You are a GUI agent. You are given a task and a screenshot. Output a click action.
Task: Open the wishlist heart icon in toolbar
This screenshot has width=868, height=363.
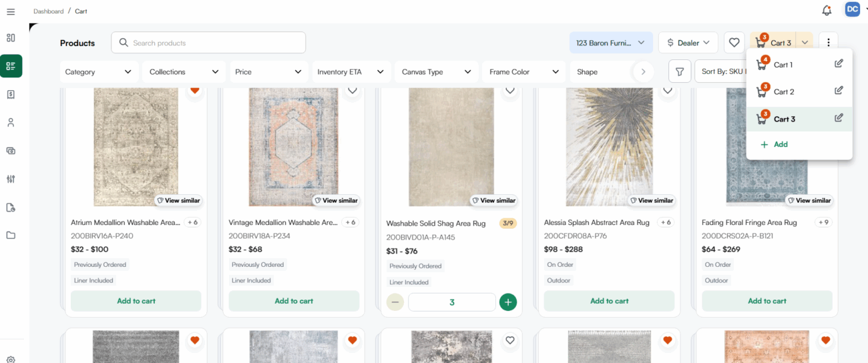click(734, 43)
